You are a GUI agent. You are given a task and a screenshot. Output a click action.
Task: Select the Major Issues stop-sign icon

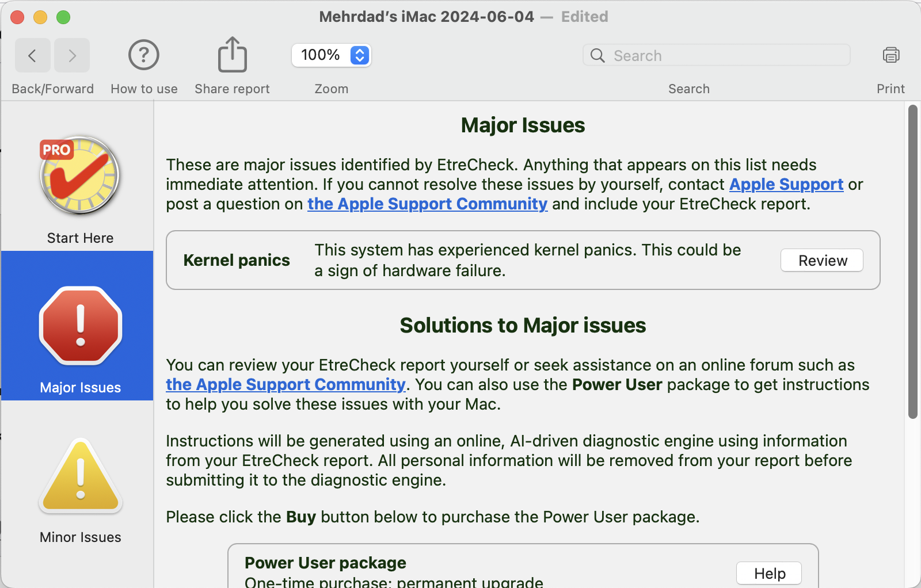pos(81,326)
